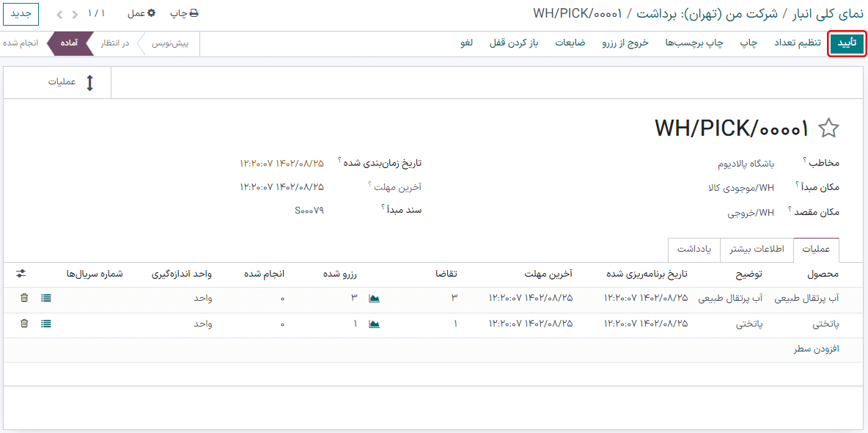Screen dimensions: 868x433
Task: Switch to اطلاعات بیشتر tab
Action: pos(756,250)
